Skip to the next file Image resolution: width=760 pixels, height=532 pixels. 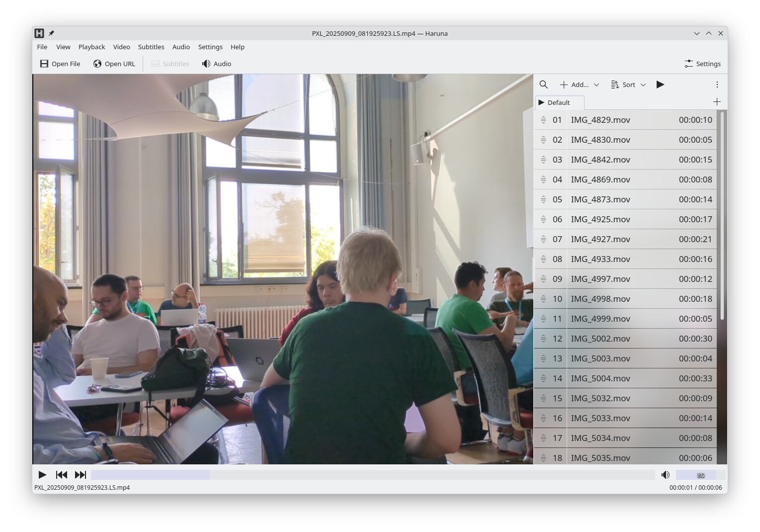(x=80, y=475)
